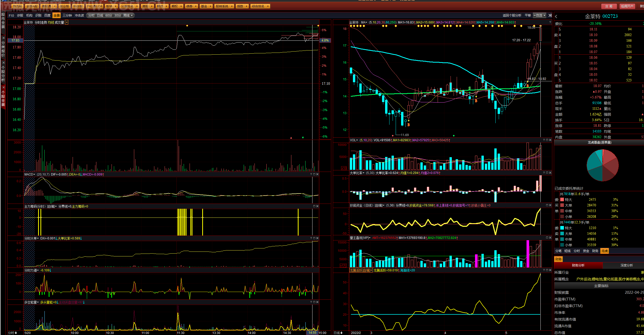Maximize the 量王叠现 indicator panel
The height and width of the screenshot is (335, 644).
pos(547,238)
